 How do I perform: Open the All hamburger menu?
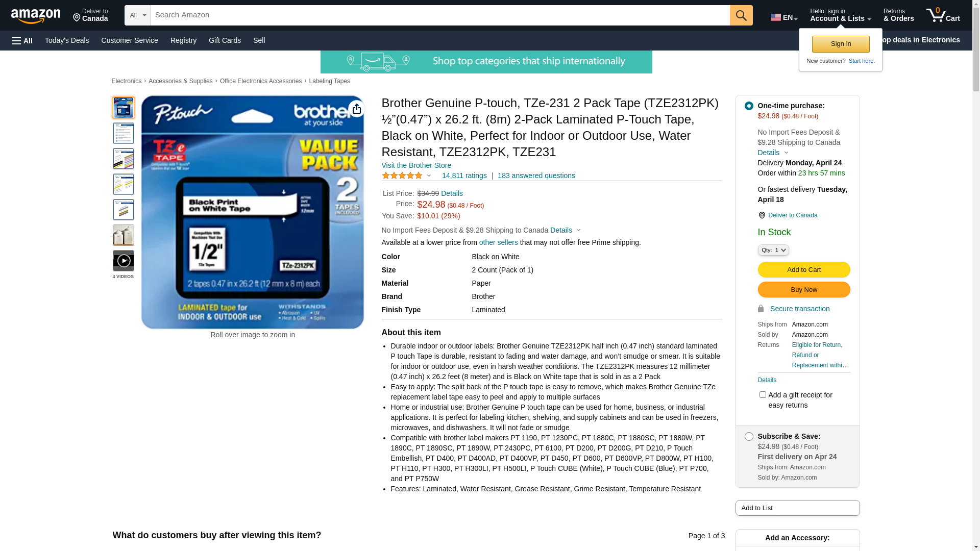[22, 40]
